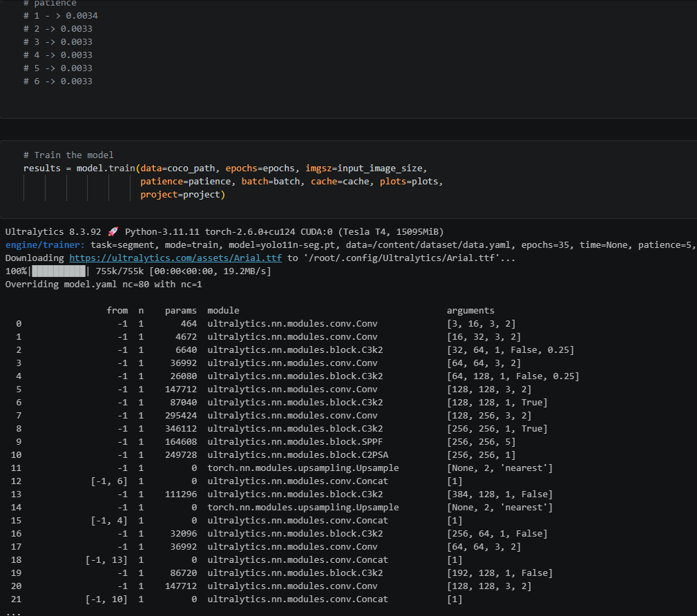Screen dimensions: 697x616
Task: Click the "755k/755k" download size text
Action: [x=120, y=271]
